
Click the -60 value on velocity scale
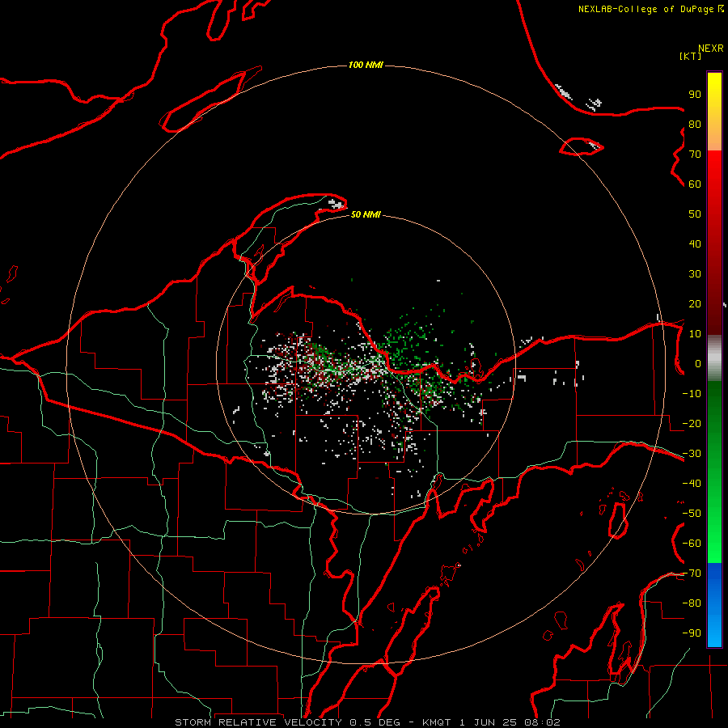coord(692,544)
